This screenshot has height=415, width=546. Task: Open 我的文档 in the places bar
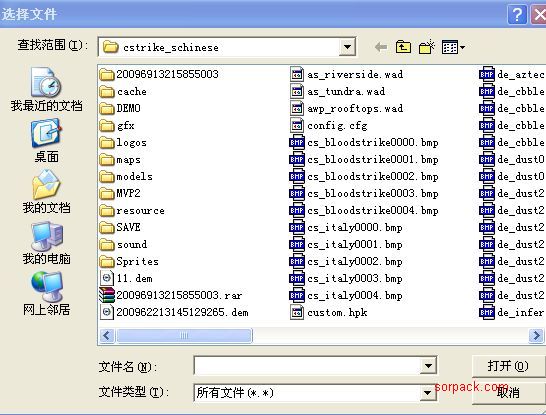click(46, 191)
